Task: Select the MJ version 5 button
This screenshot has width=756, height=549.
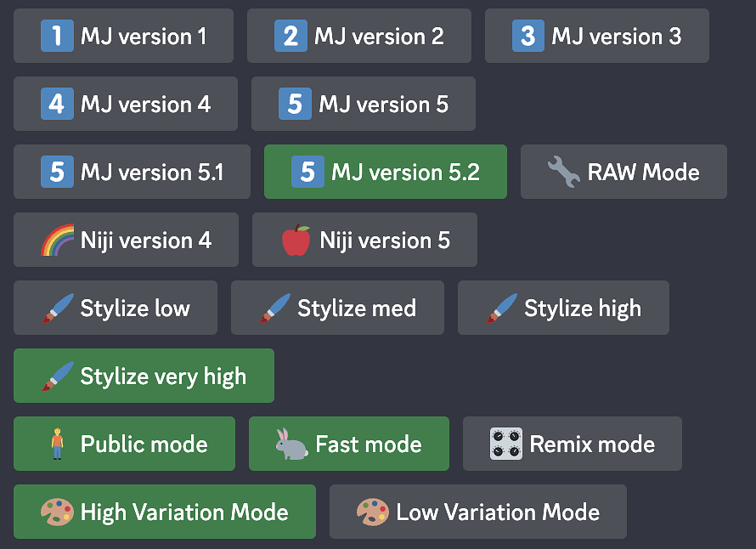Action: (x=364, y=104)
